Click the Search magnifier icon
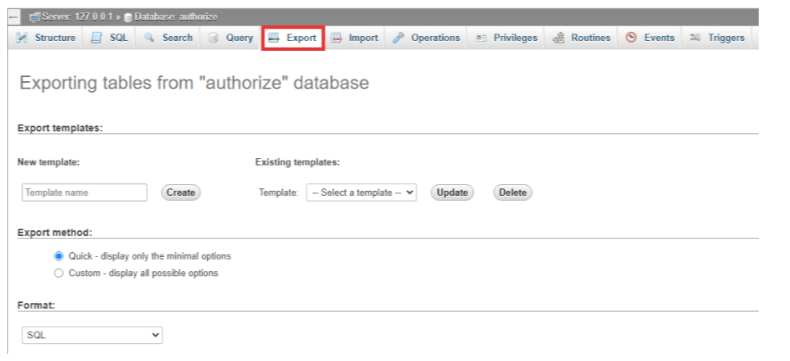The image size is (790, 361). tap(149, 38)
